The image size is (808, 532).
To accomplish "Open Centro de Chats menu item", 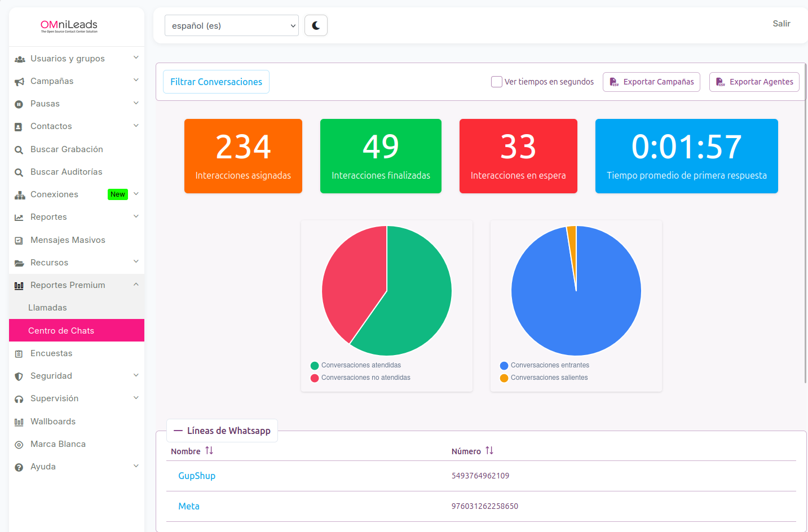I will click(77, 330).
